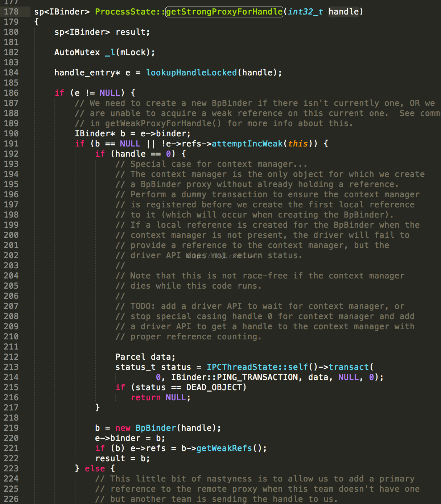Click BpBinder constructor on line 219

click(156, 428)
